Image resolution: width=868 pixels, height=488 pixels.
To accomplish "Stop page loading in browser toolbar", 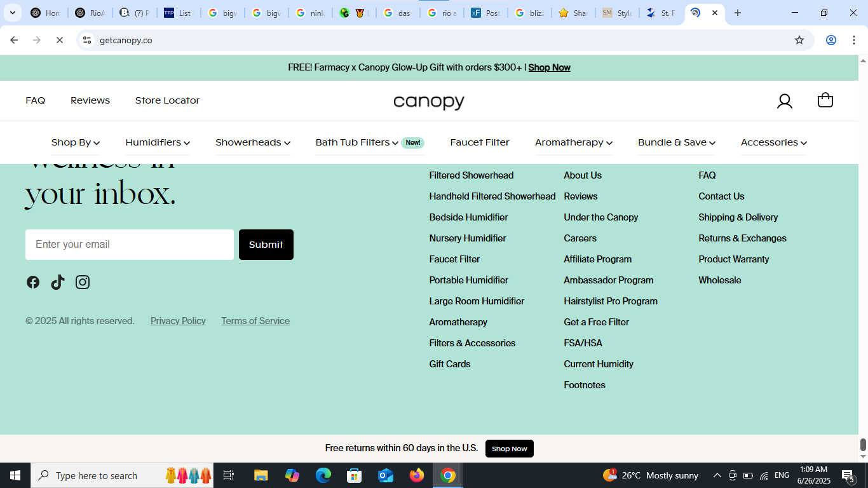I will 59,40.
